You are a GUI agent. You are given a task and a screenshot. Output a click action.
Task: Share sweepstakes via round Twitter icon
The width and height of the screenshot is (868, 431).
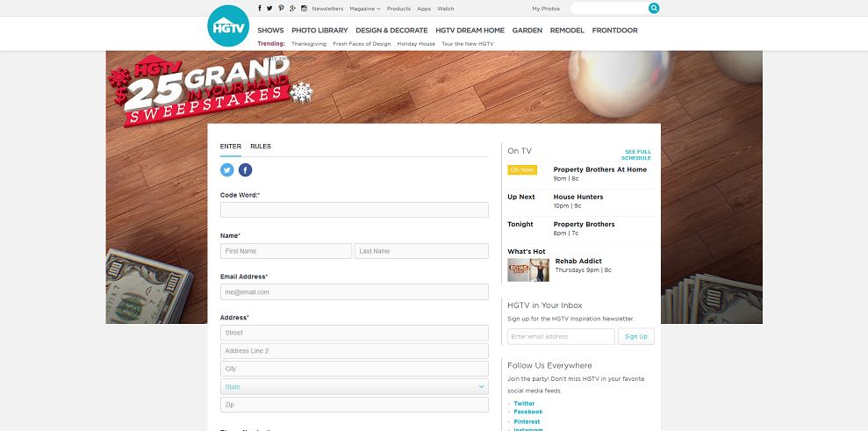point(227,170)
